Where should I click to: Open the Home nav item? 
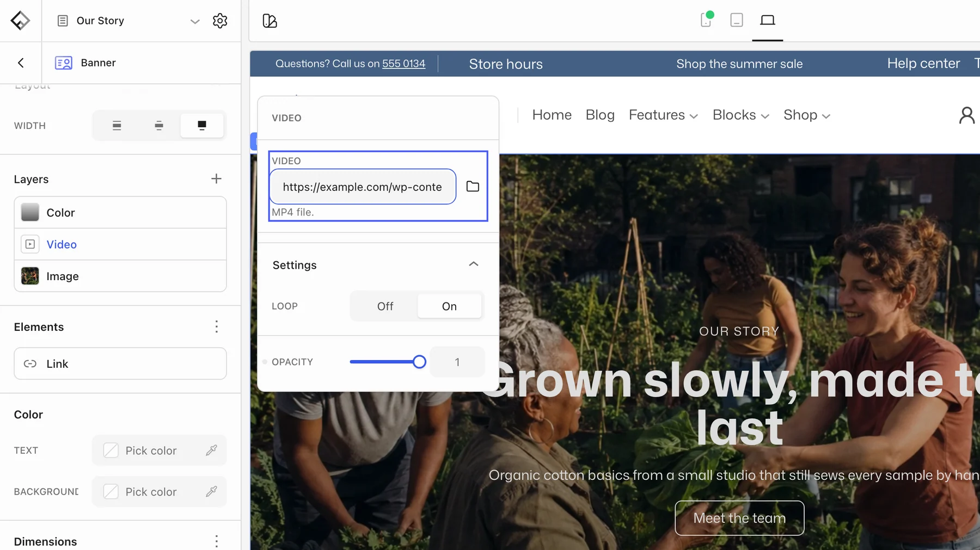552,115
